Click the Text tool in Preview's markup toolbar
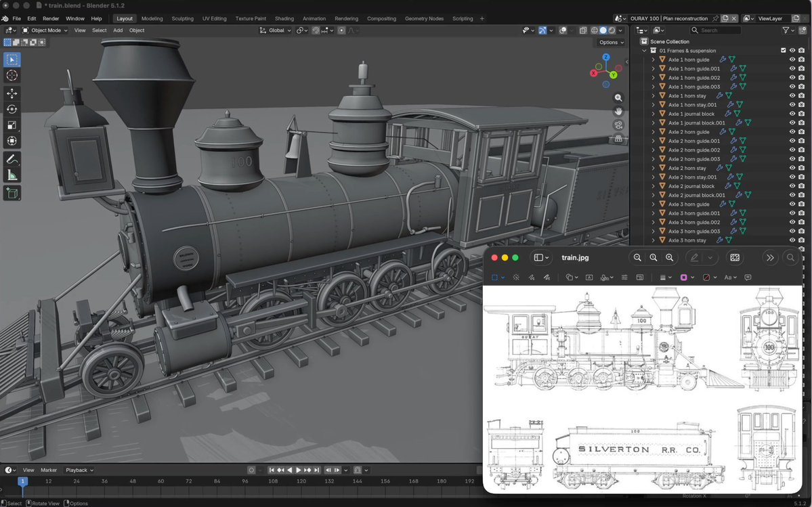 tap(589, 278)
